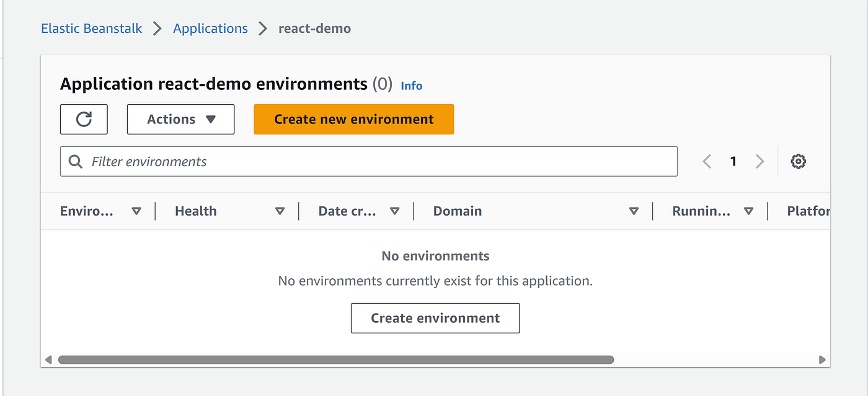
Task: Click scrollbar right arrow
Action: tap(822, 359)
